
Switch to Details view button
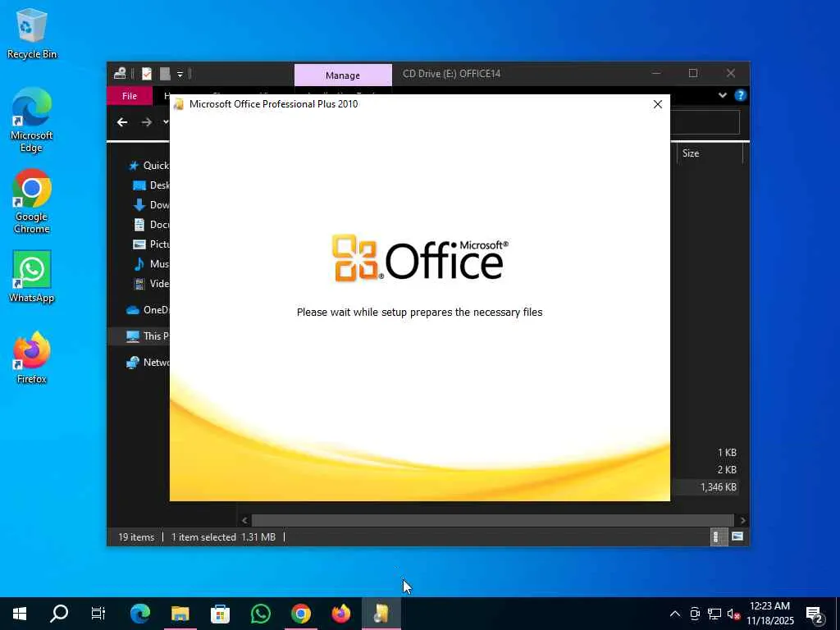pyautogui.click(x=719, y=536)
